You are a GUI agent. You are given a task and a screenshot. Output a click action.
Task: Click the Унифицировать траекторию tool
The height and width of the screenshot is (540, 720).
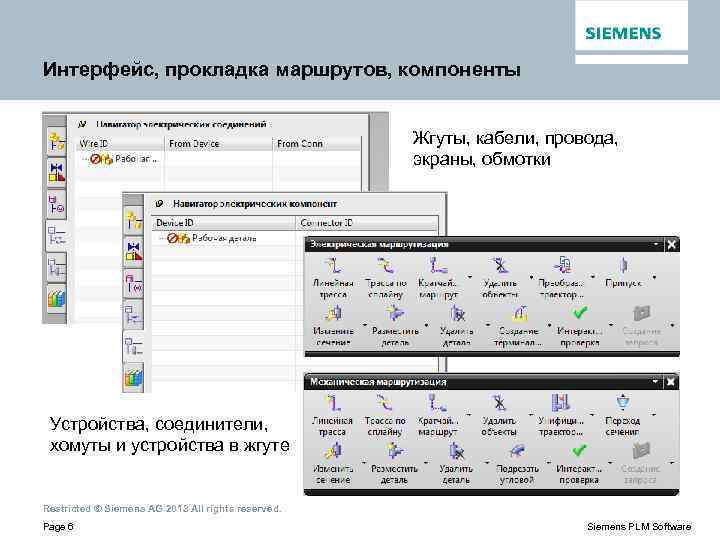click(561, 416)
